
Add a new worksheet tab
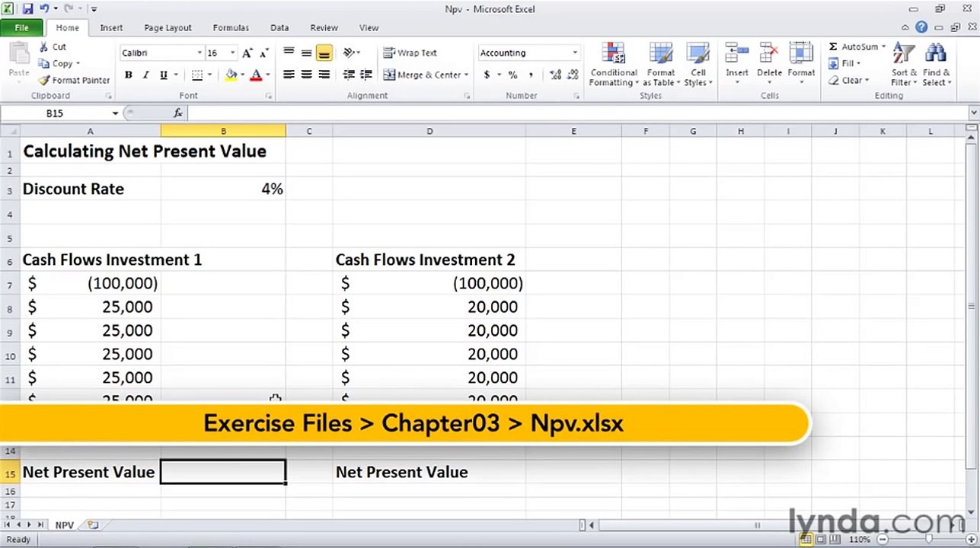[x=92, y=525]
